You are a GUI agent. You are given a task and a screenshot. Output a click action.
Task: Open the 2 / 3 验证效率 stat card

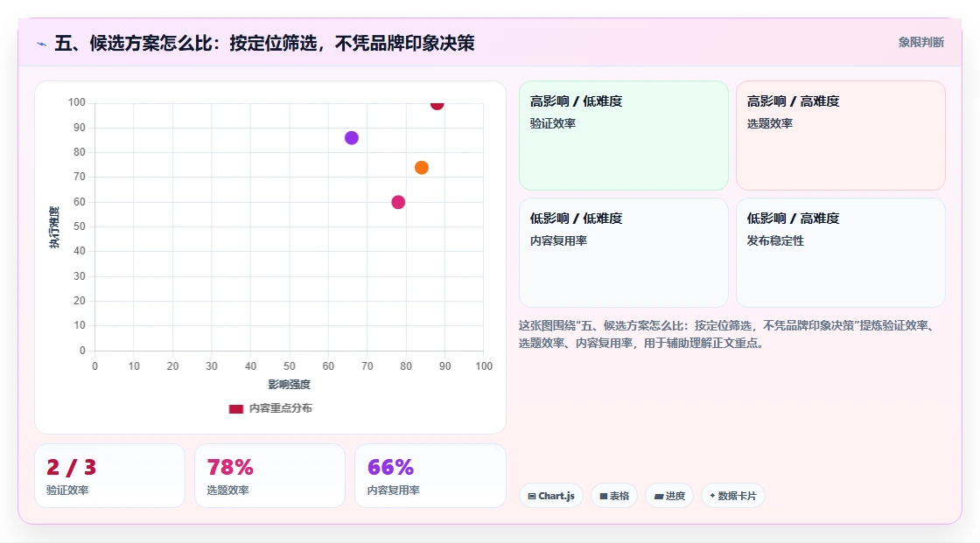coord(110,476)
